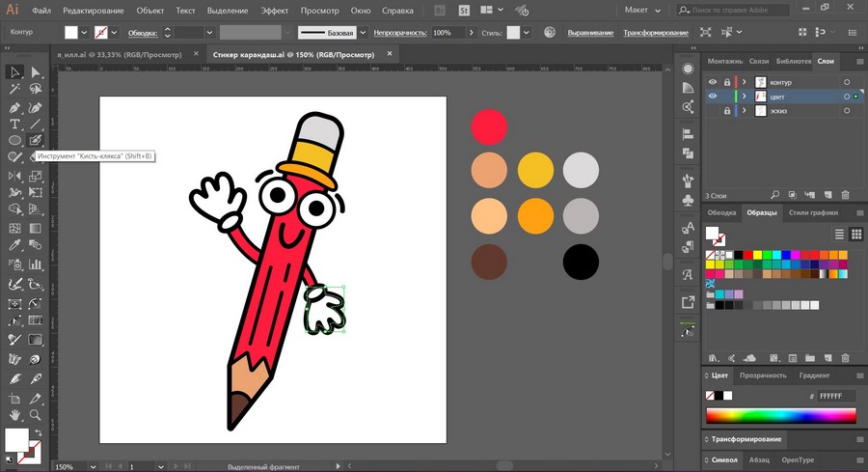Expand the контур layer contents

(x=745, y=82)
